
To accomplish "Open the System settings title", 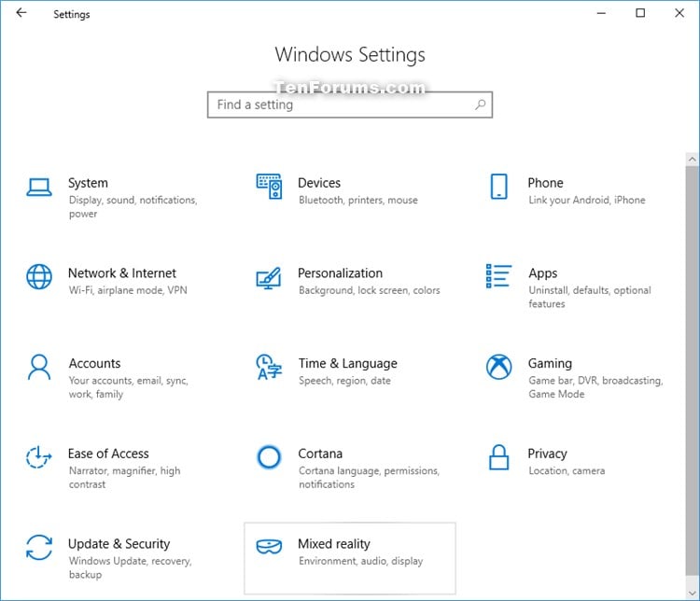I will coord(88,183).
